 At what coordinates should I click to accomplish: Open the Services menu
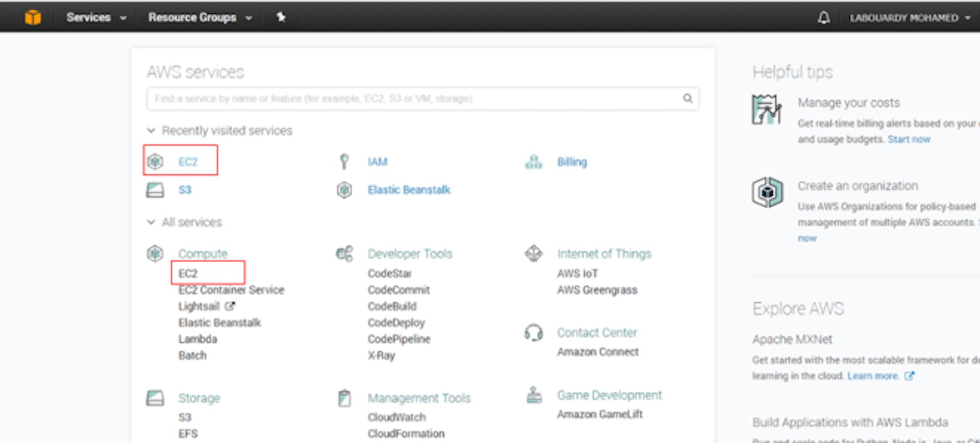click(96, 17)
